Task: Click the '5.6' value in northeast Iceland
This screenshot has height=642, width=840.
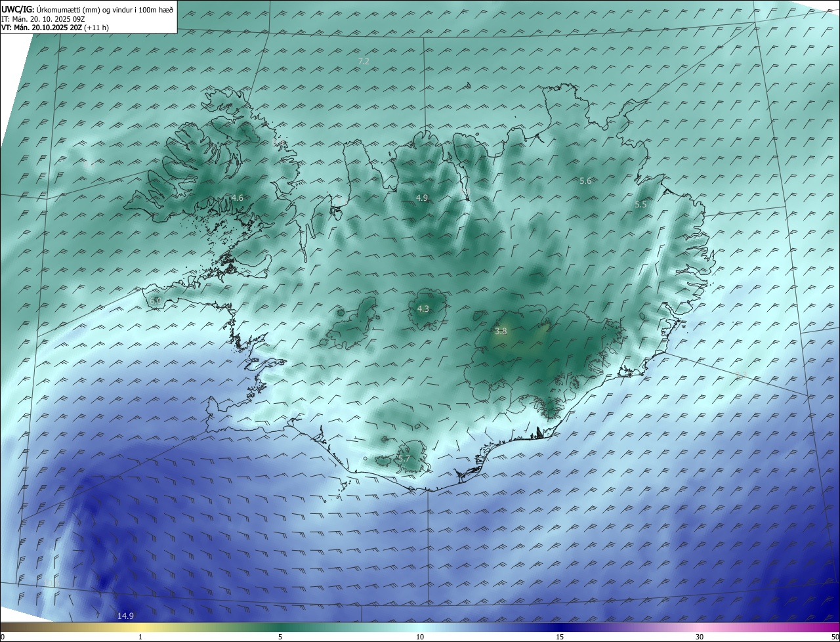Action: [x=585, y=181]
